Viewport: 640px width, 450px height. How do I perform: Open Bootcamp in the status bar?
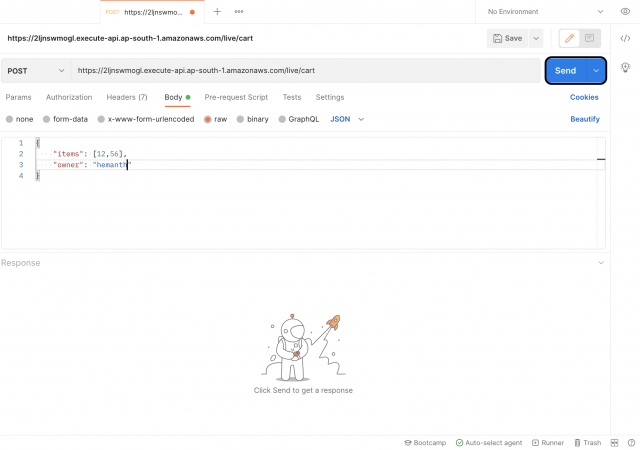pyautogui.click(x=425, y=443)
